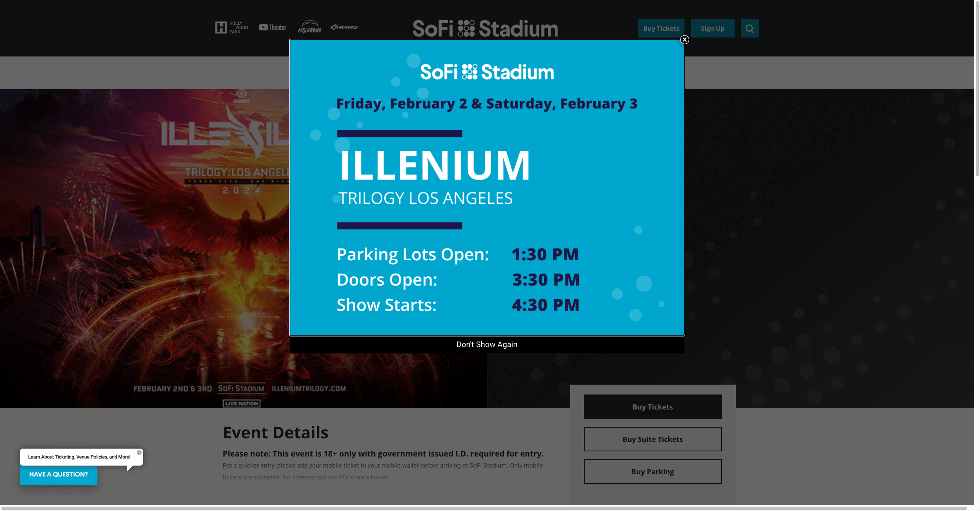The height and width of the screenshot is (511, 980).
Task: Select the Buy Parking button
Action: click(653, 472)
